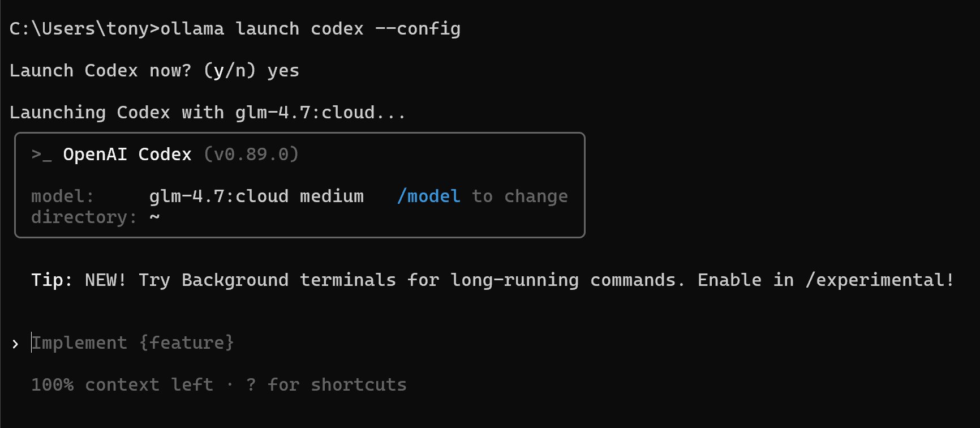
Task: Click the bold Tip: label
Action: tap(52, 280)
